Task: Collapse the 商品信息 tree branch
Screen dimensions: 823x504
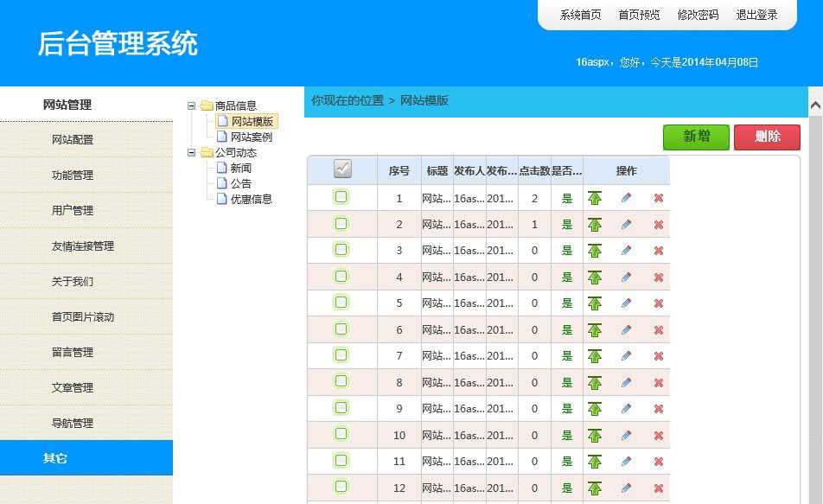Action: point(190,105)
